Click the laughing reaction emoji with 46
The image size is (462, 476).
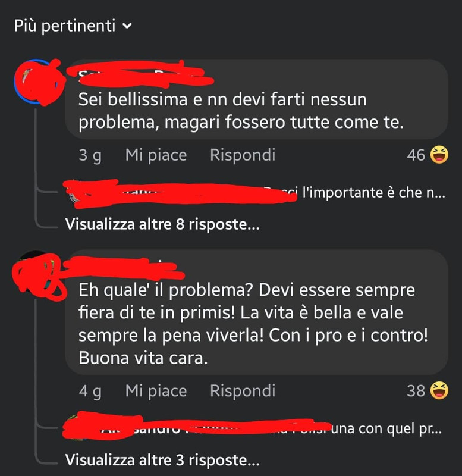pyautogui.click(x=439, y=155)
